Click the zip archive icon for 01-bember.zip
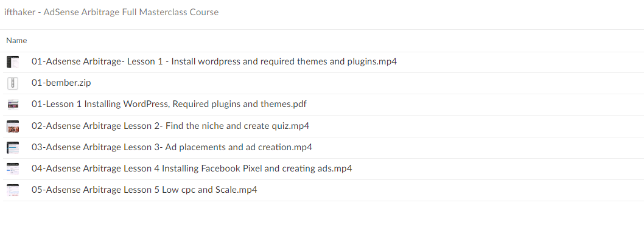This screenshot has width=644, height=225. pyautogui.click(x=13, y=83)
